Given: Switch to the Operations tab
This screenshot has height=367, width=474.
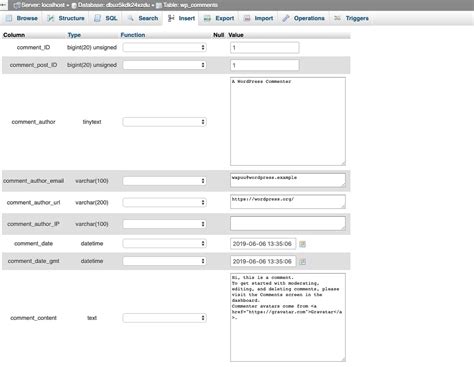Looking at the screenshot, I should tap(303, 18).
